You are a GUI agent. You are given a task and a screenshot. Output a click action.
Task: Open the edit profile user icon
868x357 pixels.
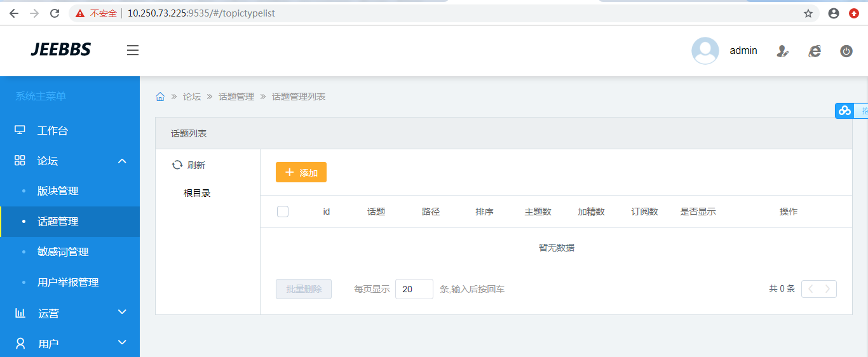coord(783,51)
